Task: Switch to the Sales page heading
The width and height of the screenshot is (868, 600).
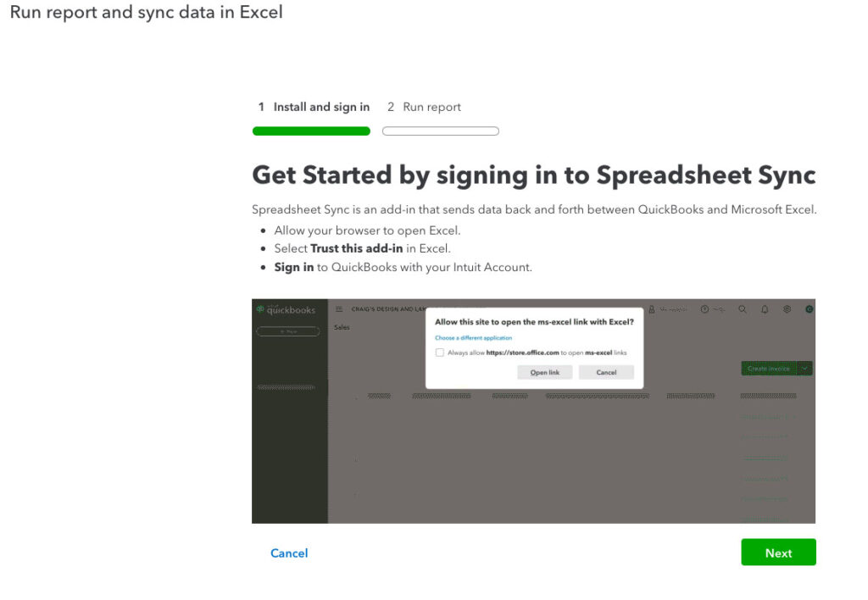Action: point(340,327)
